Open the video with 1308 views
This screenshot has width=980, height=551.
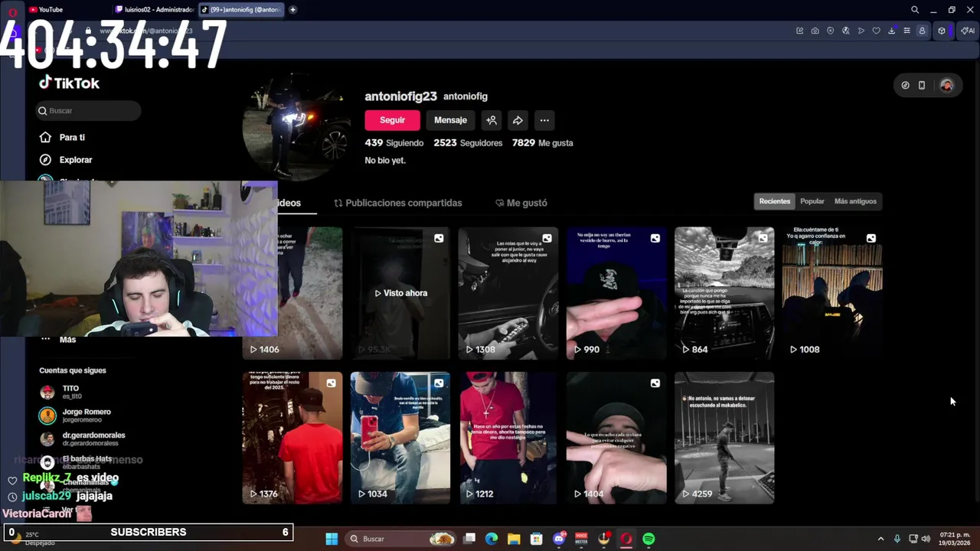coord(508,293)
